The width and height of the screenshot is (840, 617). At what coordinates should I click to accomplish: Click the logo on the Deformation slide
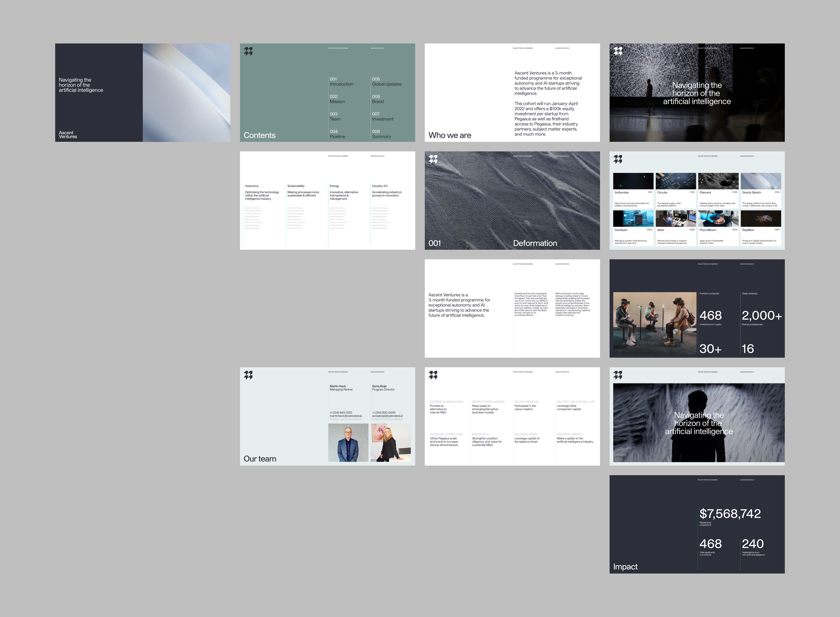click(433, 159)
